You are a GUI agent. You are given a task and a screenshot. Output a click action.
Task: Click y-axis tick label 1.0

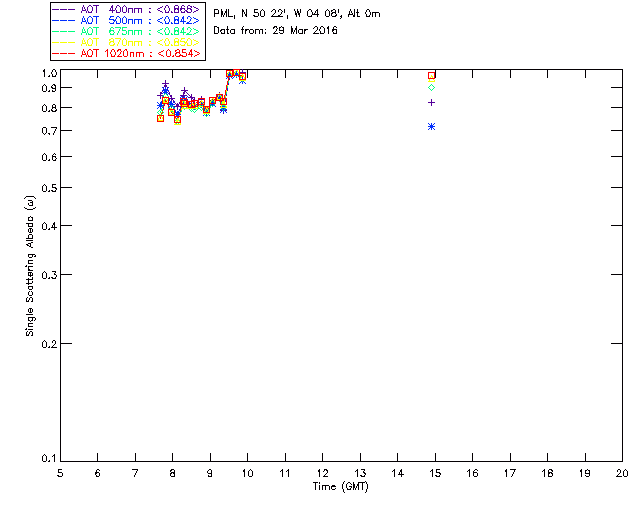coord(49,73)
